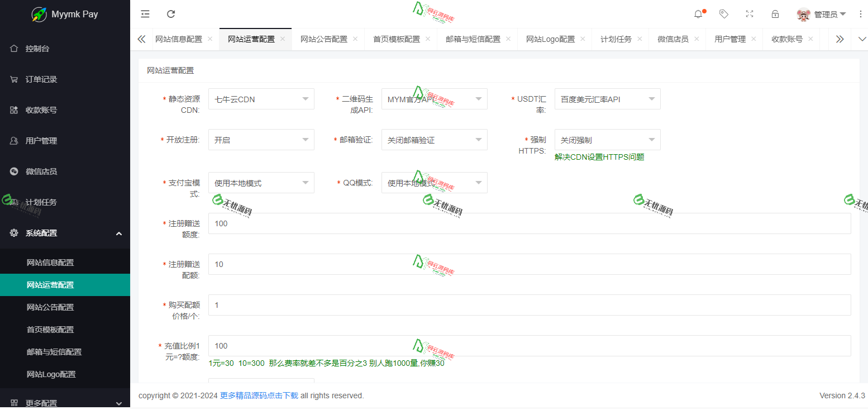Switch to the 邮箱与短信配置 tab

pos(473,39)
